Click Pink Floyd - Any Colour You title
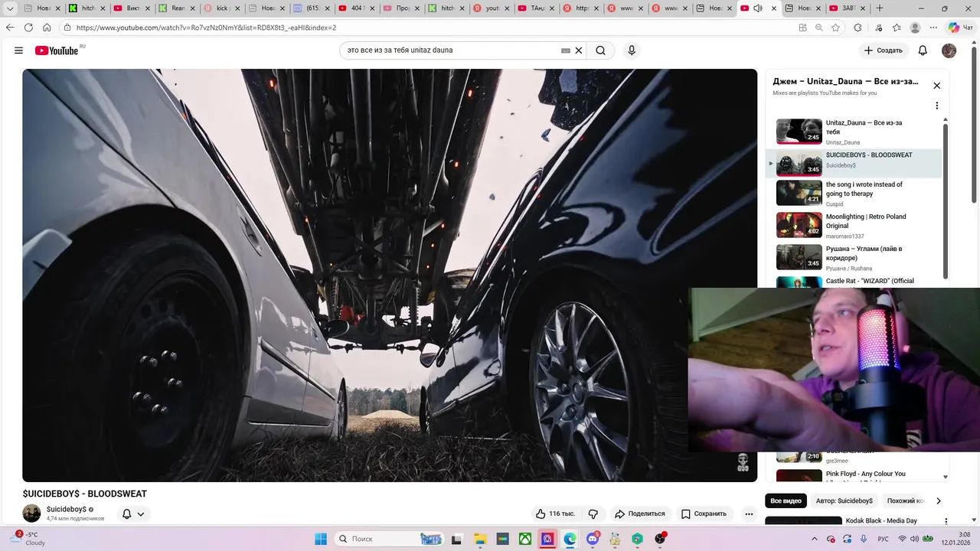The height and width of the screenshot is (551, 980). pos(865,474)
